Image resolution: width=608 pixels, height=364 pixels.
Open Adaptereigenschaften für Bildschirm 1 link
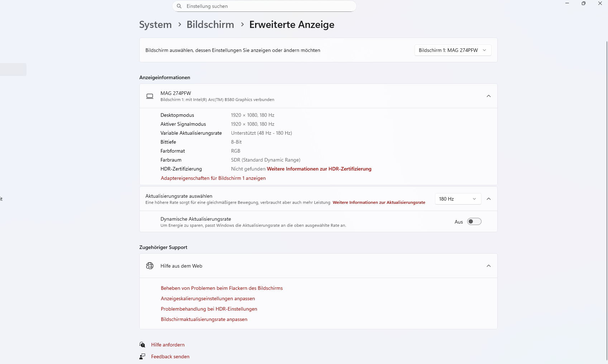click(x=213, y=178)
